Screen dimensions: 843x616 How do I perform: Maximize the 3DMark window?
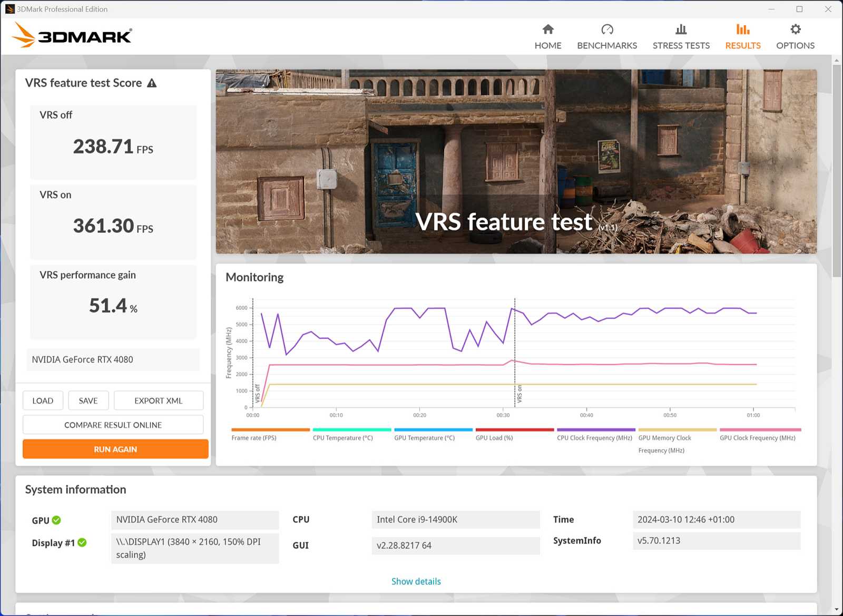click(x=799, y=9)
